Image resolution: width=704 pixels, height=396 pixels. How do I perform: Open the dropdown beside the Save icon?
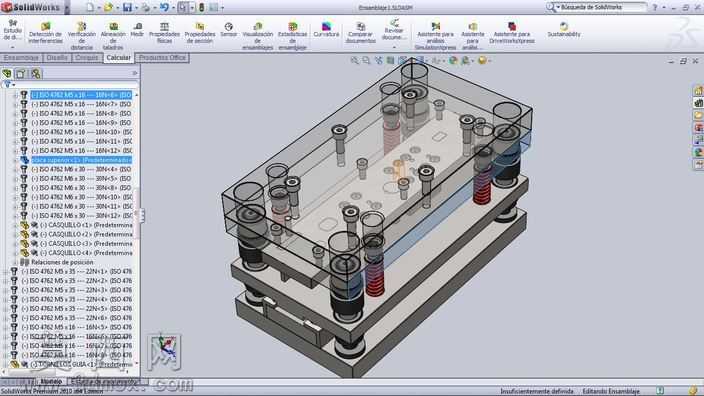136,8
